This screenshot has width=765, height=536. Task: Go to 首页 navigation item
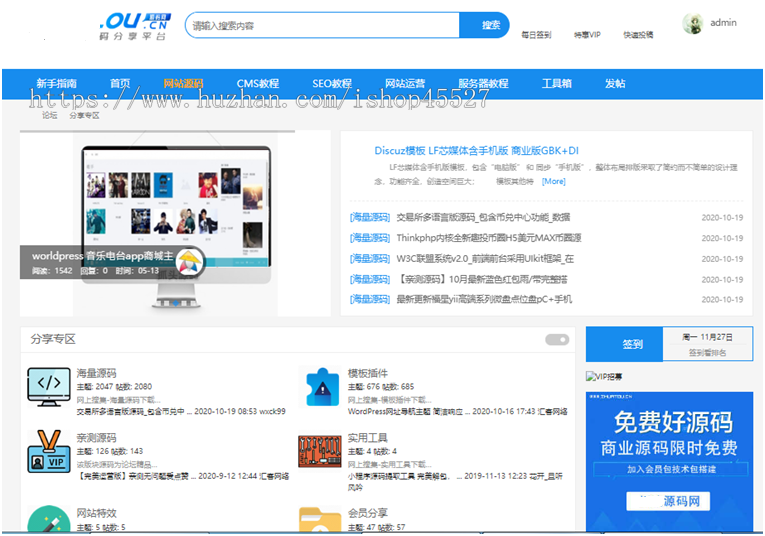[x=120, y=83]
